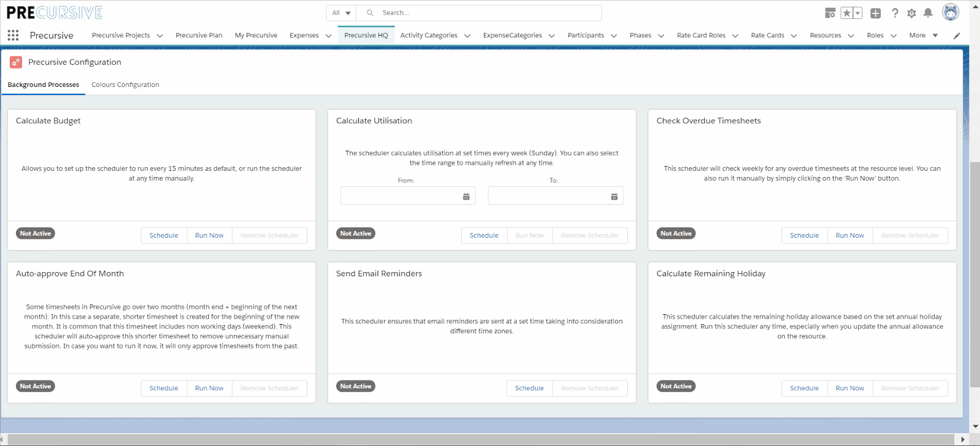Open the App Launcher grid
The image size is (980, 446).
tap(13, 35)
